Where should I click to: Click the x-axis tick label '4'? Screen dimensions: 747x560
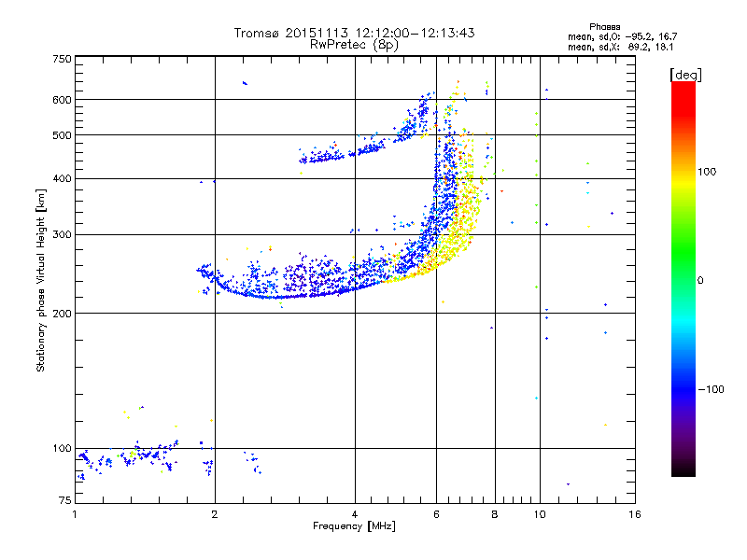[355, 514]
